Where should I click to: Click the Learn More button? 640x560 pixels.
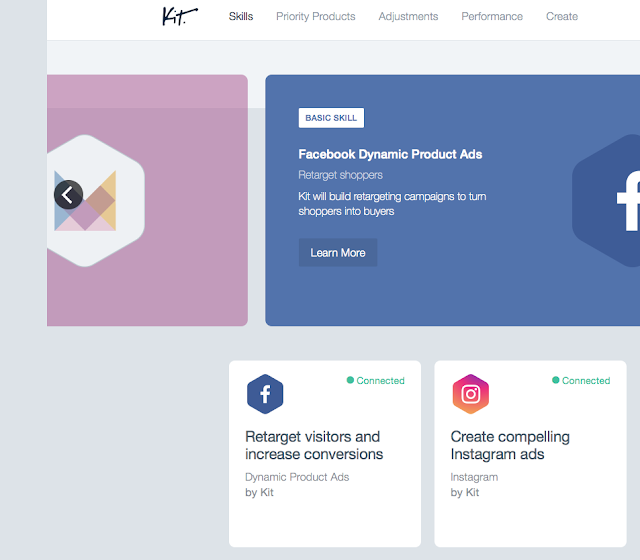tap(338, 253)
